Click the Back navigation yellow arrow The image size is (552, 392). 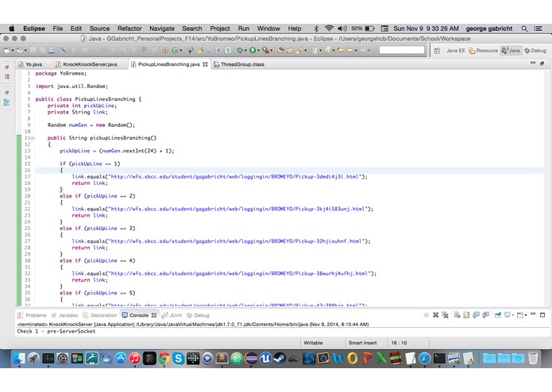(x=350, y=51)
